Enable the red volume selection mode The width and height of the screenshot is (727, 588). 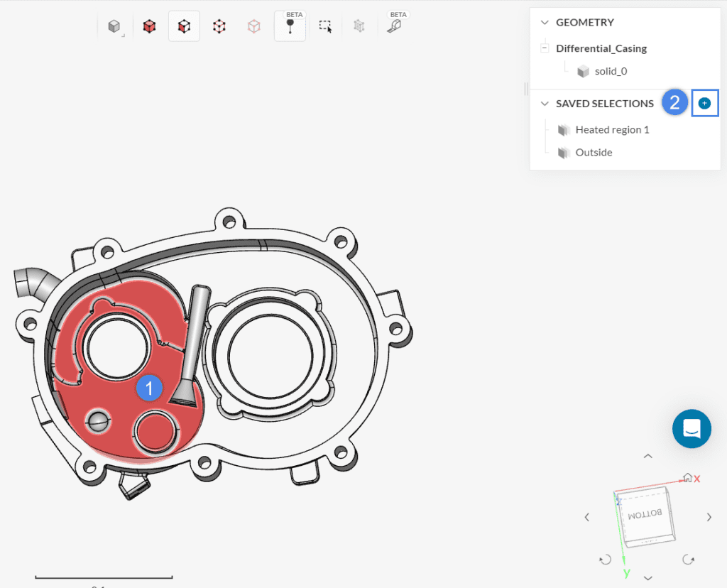point(148,26)
